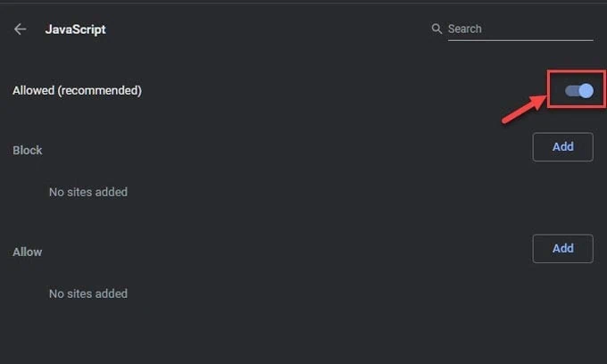Click the red highlight box border around toggle
The width and height of the screenshot is (607, 364).
(x=577, y=71)
